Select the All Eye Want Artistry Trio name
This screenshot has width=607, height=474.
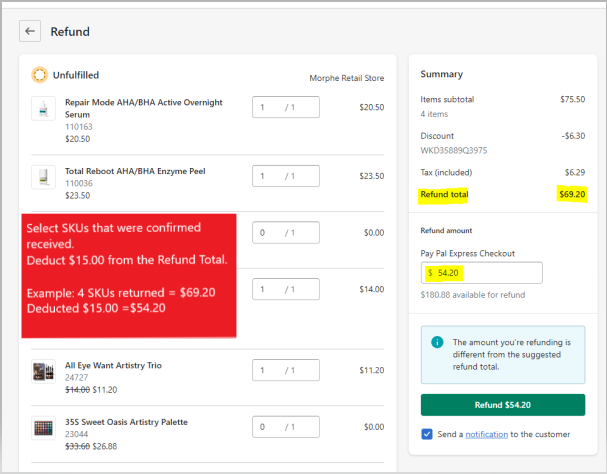point(113,365)
